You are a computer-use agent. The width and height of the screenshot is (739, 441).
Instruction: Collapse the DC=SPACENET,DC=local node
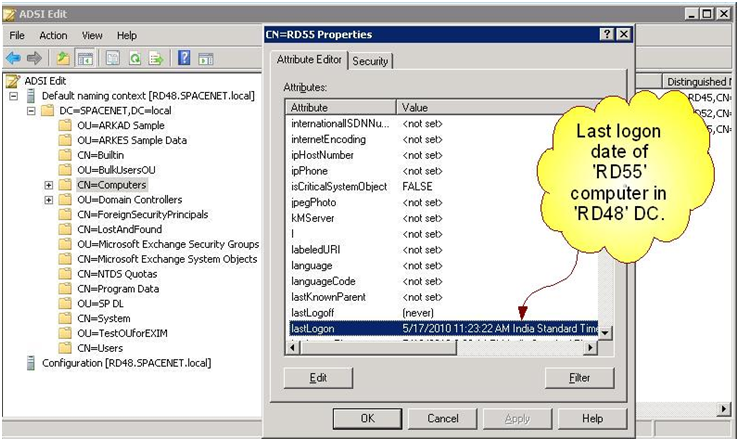tap(32, 111)
